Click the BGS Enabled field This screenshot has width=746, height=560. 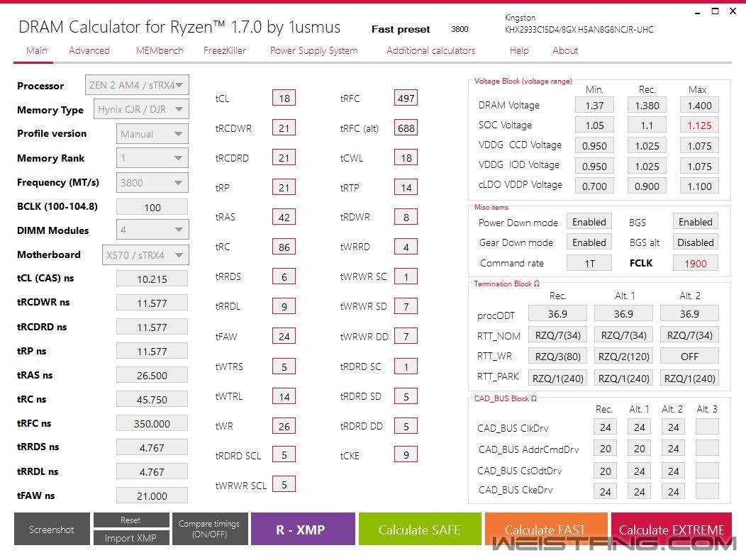click(x=695, y=222)
